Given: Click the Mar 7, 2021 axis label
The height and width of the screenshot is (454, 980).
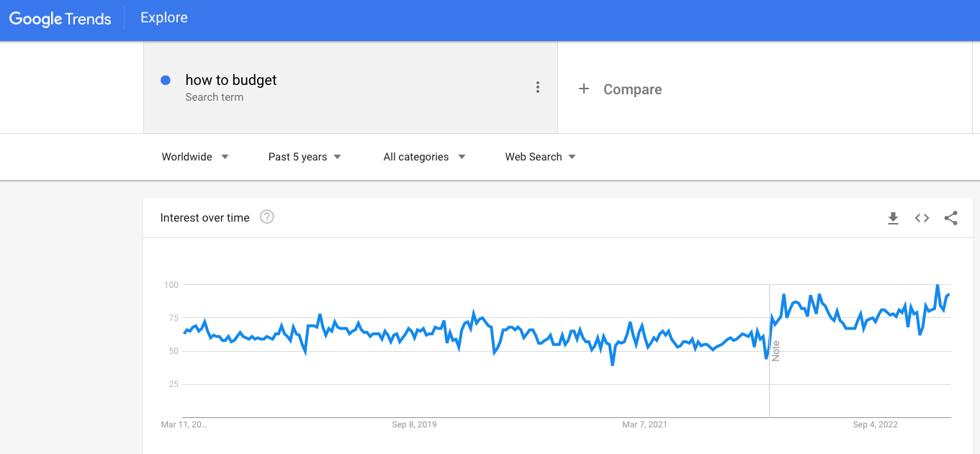Looking at the screenshot, I should click(x=644, y=425).
